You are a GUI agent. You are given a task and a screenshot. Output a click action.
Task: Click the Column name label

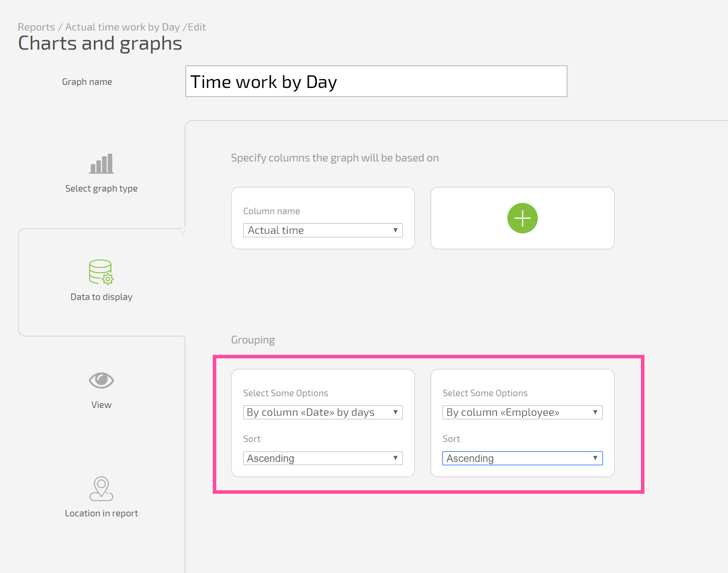272,211
